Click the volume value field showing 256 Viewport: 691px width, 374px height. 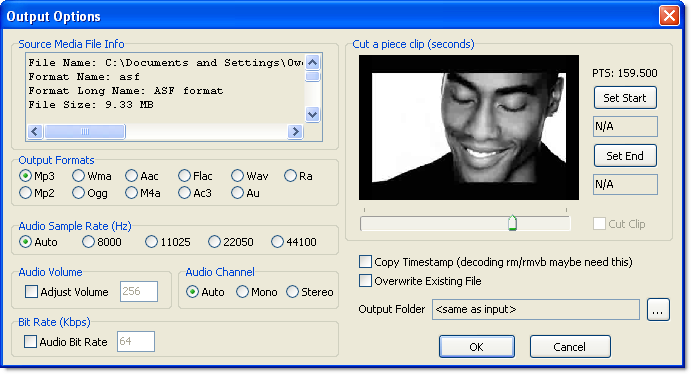[139, 292]
